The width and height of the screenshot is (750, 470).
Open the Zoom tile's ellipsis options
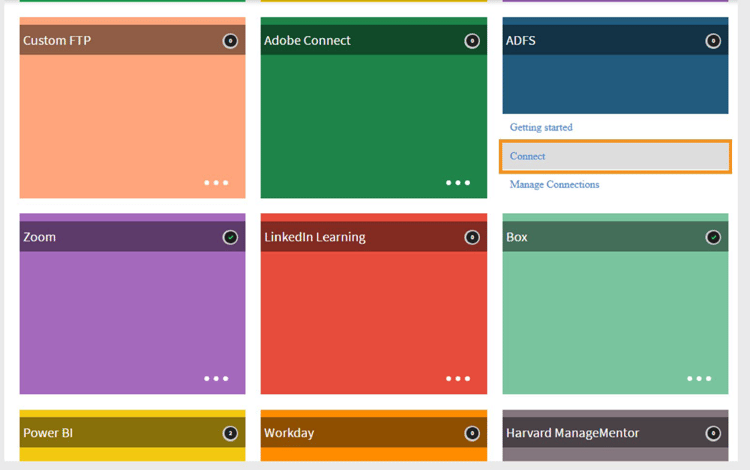(x=216, y=379)
